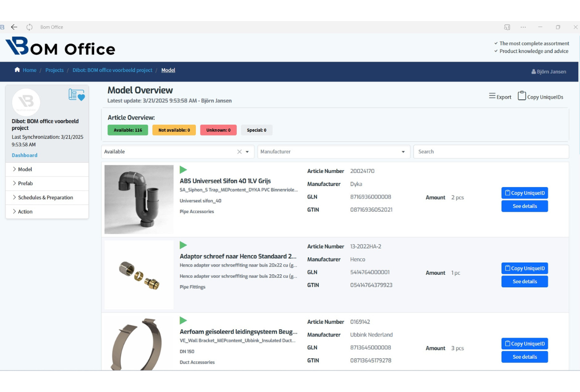Viewport: 580px width, 392px height.
Task: Click the Home house icon in breadcrumb
Action: 17,70
